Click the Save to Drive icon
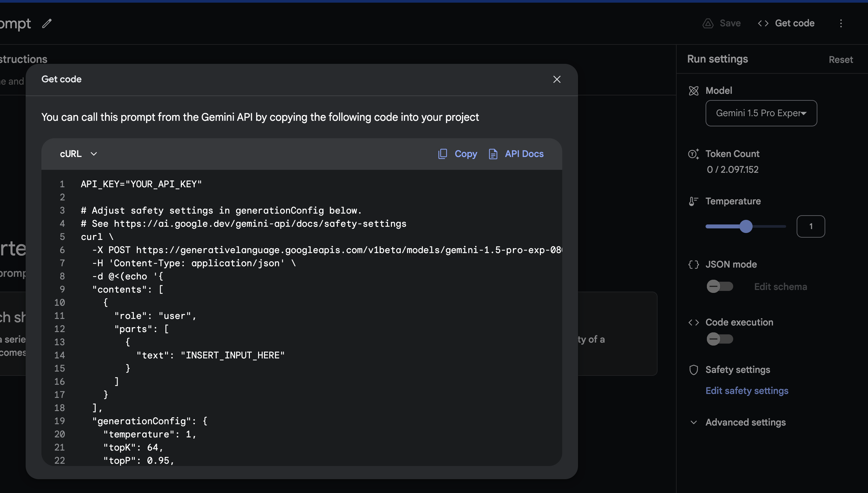 708,23
